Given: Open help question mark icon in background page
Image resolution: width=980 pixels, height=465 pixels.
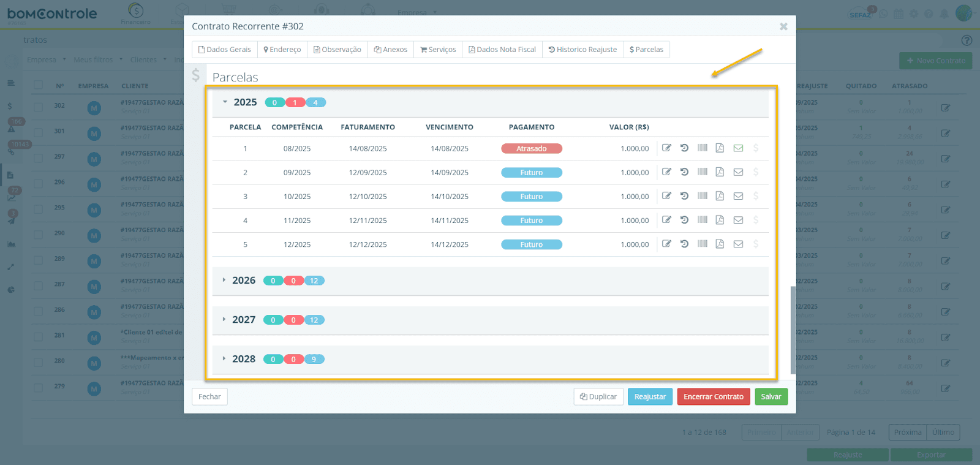Looking at the screenshot, I should 967,40.
